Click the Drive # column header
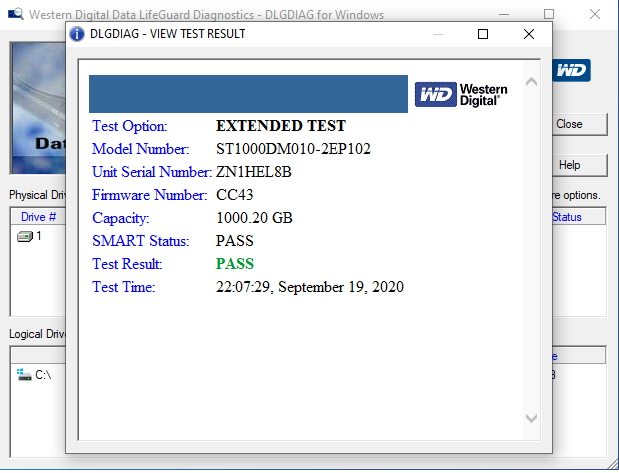This screenshot has width=619, height=473. 38,217
